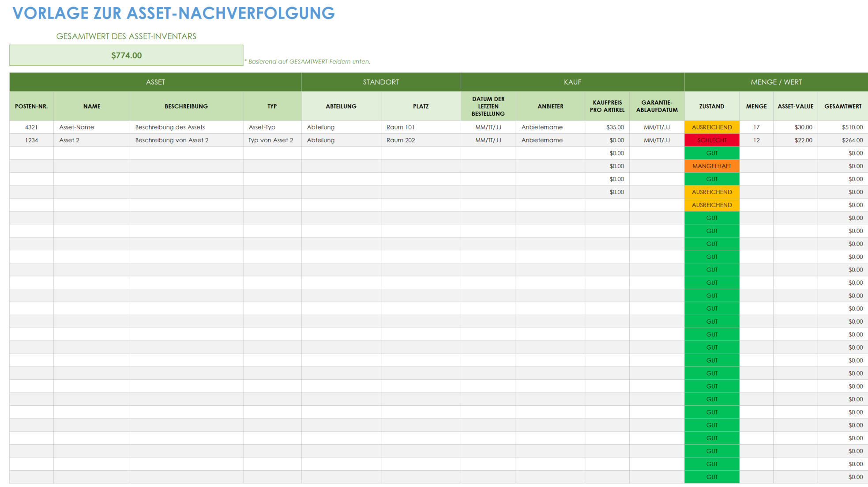
Task: Select Anbietername cell in row 4321
Action: pyautogui.click(x=550, y=127)
